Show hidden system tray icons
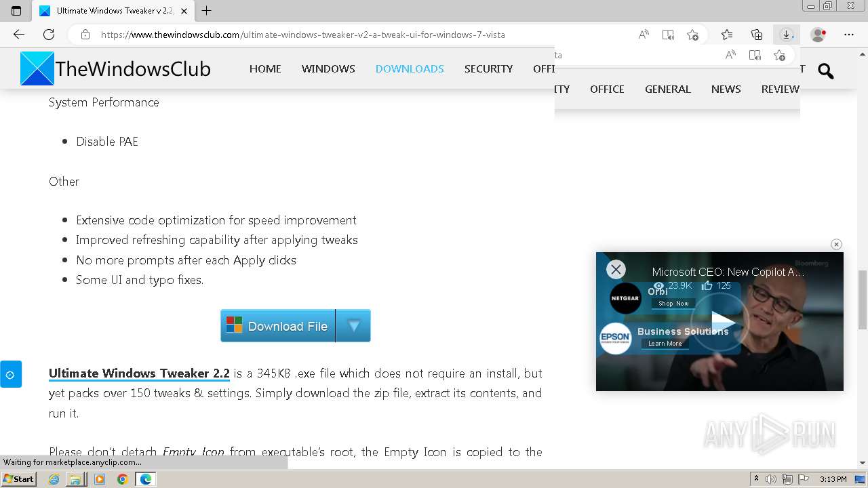 [x=756, y=479]
